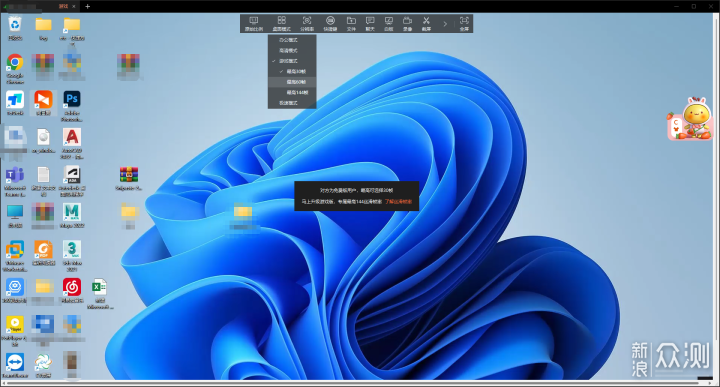
Task: Open the 文件 file transfer toolbar icon
Action: [x=351, y=23]
